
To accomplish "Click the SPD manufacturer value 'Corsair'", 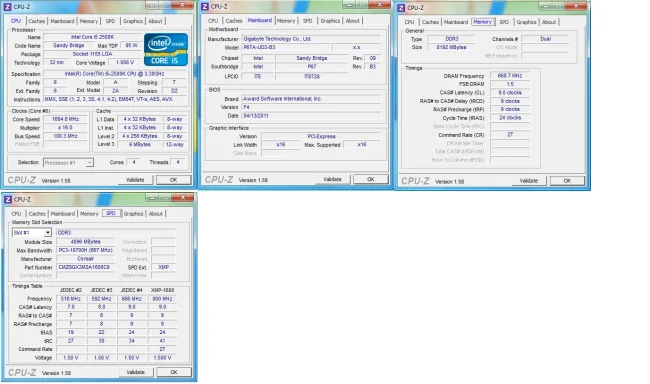I will tap(85, 259).
